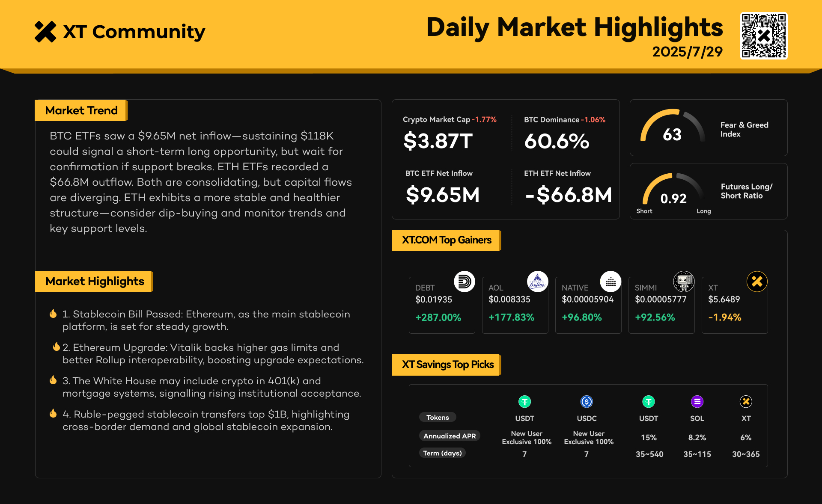Click the Long/Short ratio gauge showing 0.92
This screenshot has width=822, height=504.
673,189
